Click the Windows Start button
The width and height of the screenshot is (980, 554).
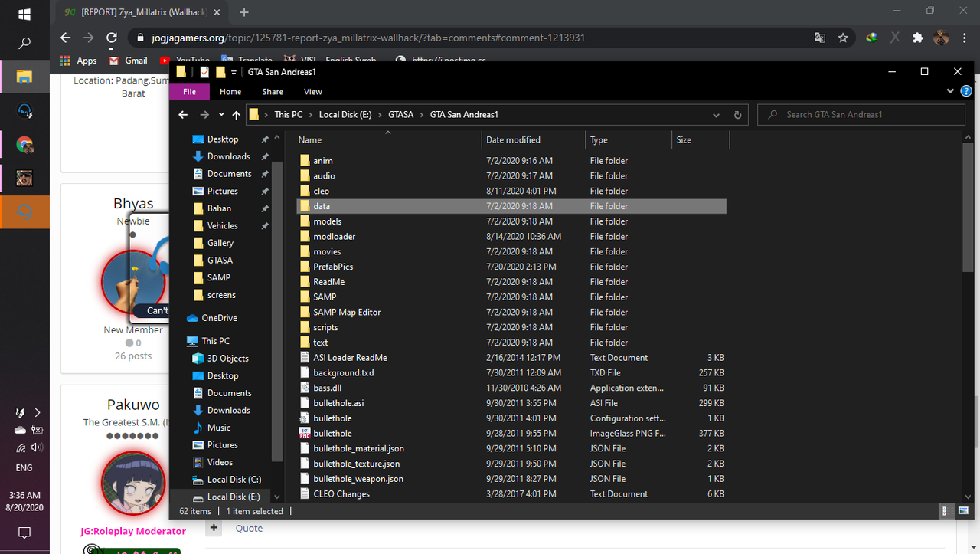tap(24, 14)
